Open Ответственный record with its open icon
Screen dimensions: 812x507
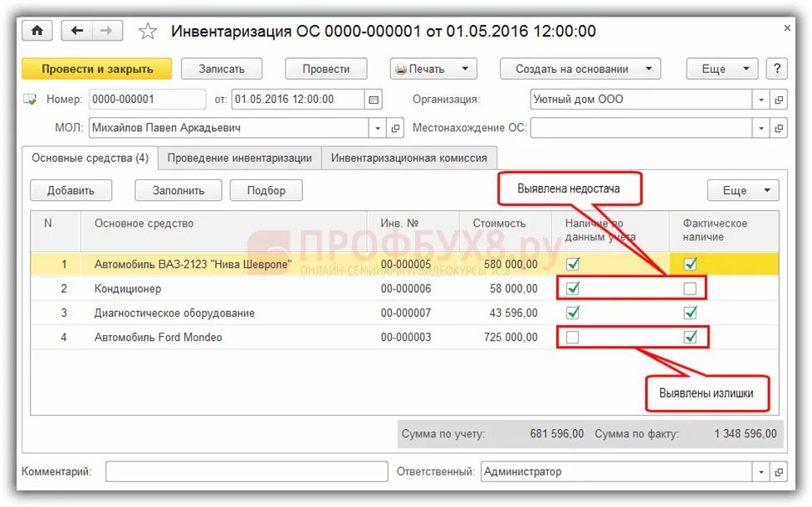pos(779,472)
